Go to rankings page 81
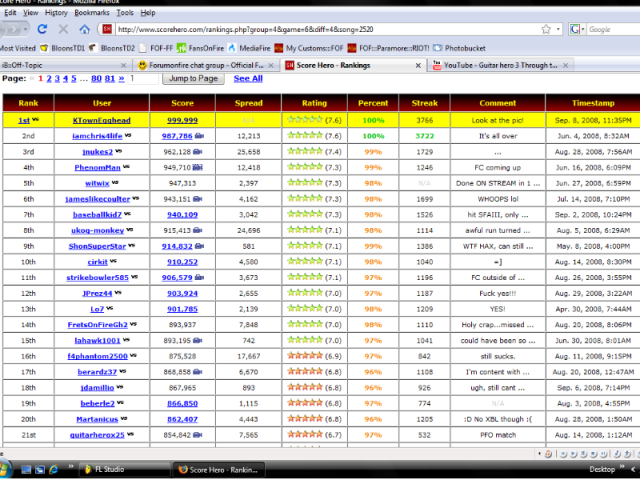The height and width of the screenshot is (480, 640). click(x=110, y=78)
